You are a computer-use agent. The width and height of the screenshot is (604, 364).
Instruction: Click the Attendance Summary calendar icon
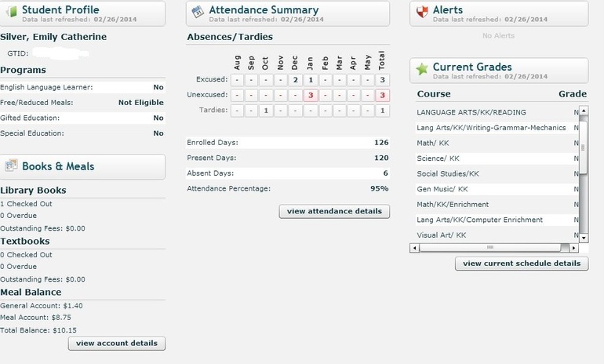(x=198, y=12)
